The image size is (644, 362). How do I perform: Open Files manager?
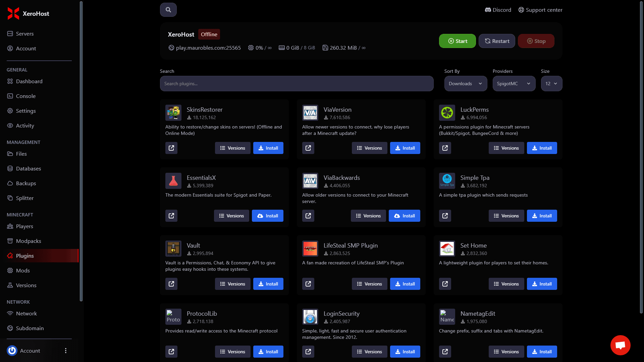[39, 154]
